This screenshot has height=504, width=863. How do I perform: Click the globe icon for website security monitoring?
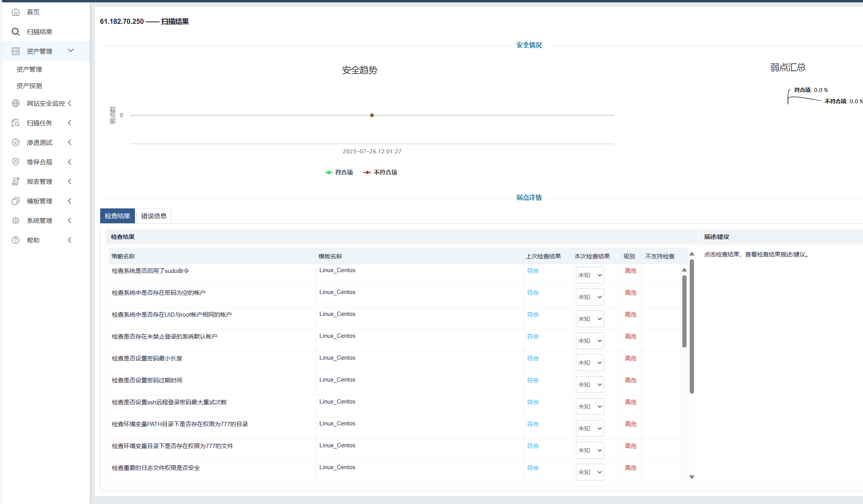coord(16,103)
